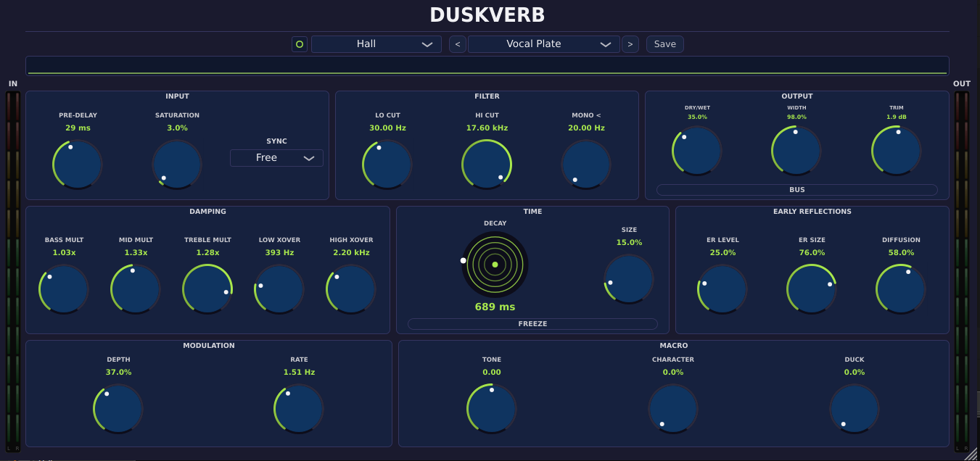Click the ER Level knob
Viewport: 980px width, 461px height.
722,288
